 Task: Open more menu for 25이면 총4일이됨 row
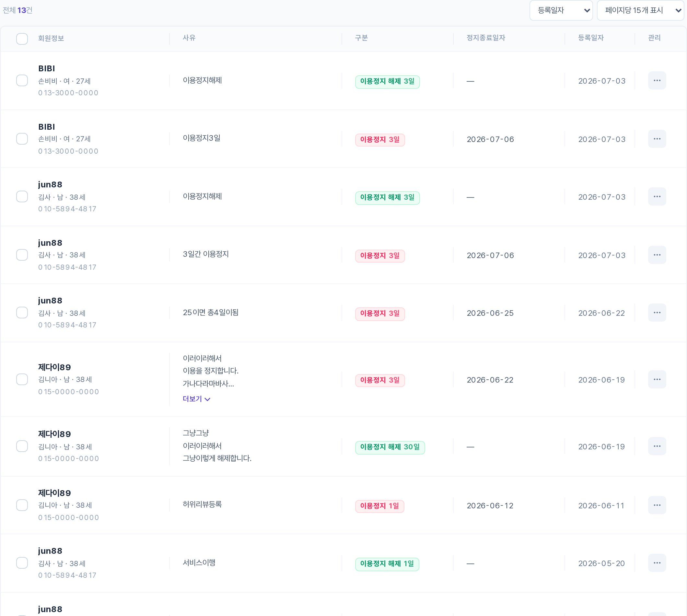pos(657,313)
